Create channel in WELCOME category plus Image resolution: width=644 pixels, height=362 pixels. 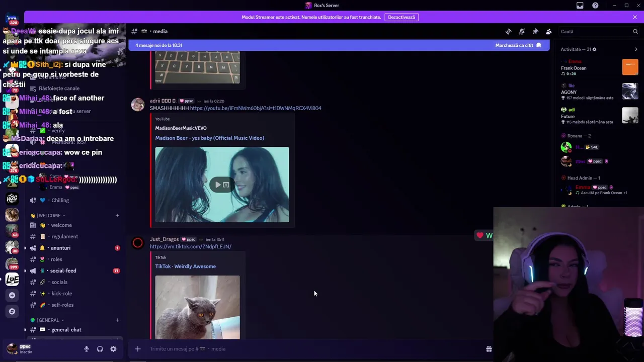coord(117,216)
